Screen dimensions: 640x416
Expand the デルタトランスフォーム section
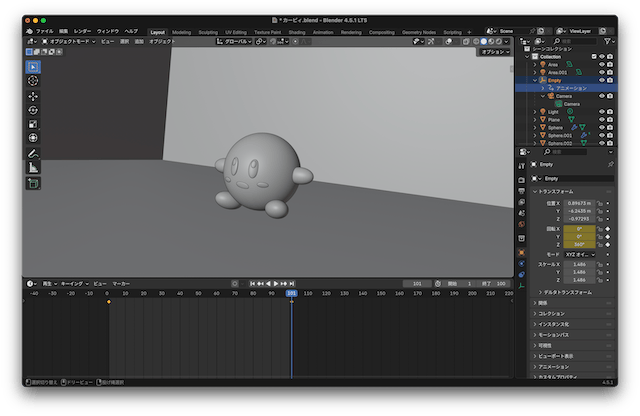(x=567, y=292)
